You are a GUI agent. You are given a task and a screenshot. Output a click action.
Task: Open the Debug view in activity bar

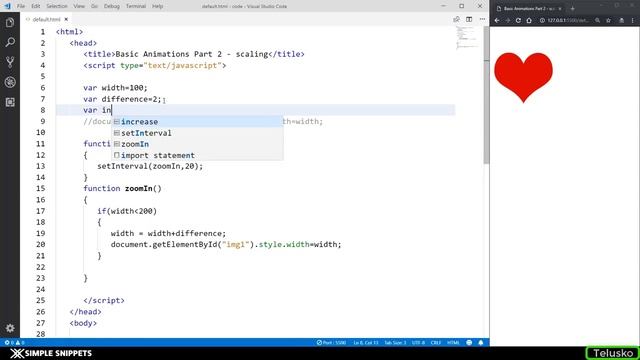(10, 82)
